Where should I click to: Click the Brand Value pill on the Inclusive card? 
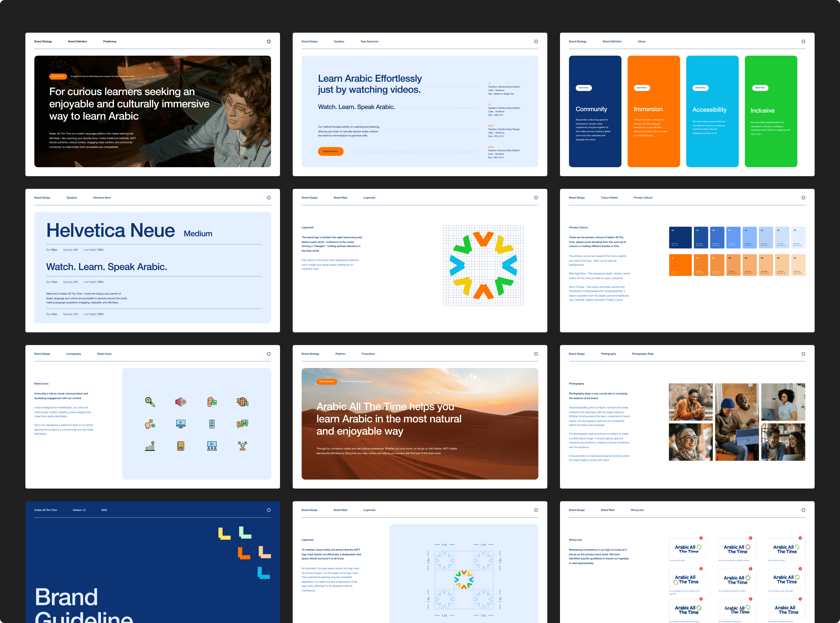[x=760, y=88]
